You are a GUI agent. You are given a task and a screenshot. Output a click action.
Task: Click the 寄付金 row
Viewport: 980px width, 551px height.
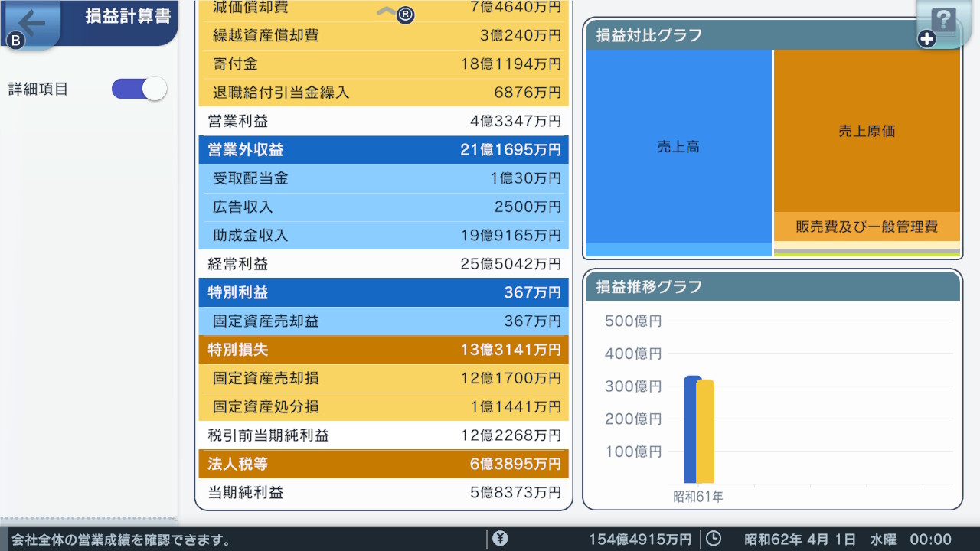(384, 64)
